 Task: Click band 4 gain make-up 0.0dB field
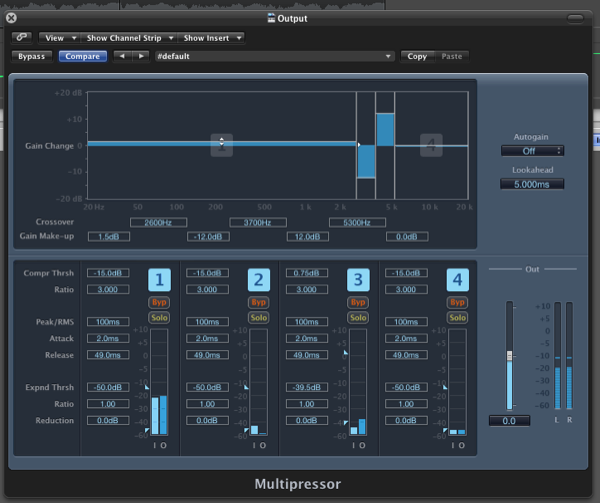click(407, 236)
